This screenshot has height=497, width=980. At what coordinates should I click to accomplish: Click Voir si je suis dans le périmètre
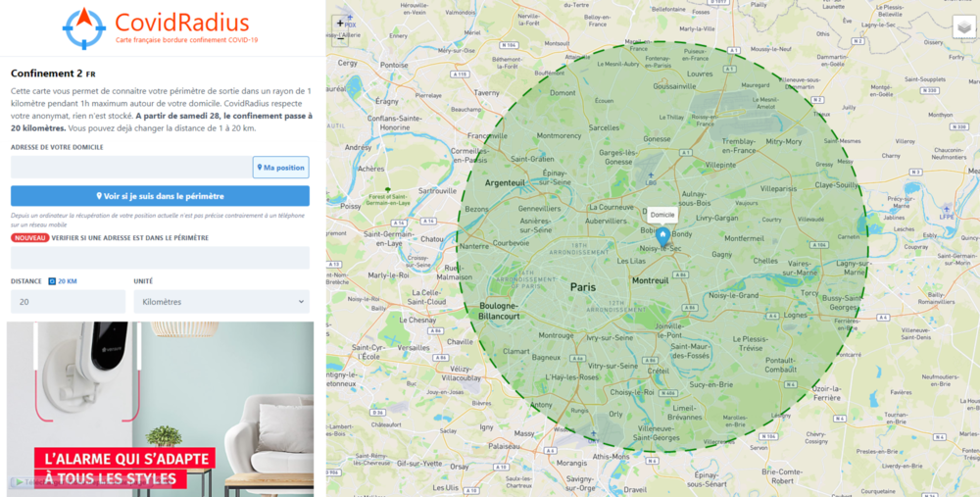click(x=160, y=196)
